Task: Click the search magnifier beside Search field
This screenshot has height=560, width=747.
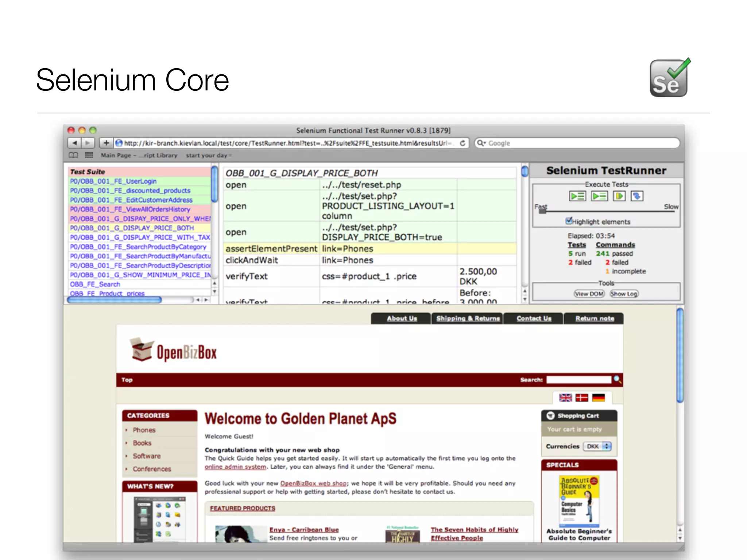Action: (x=617, y=380)
